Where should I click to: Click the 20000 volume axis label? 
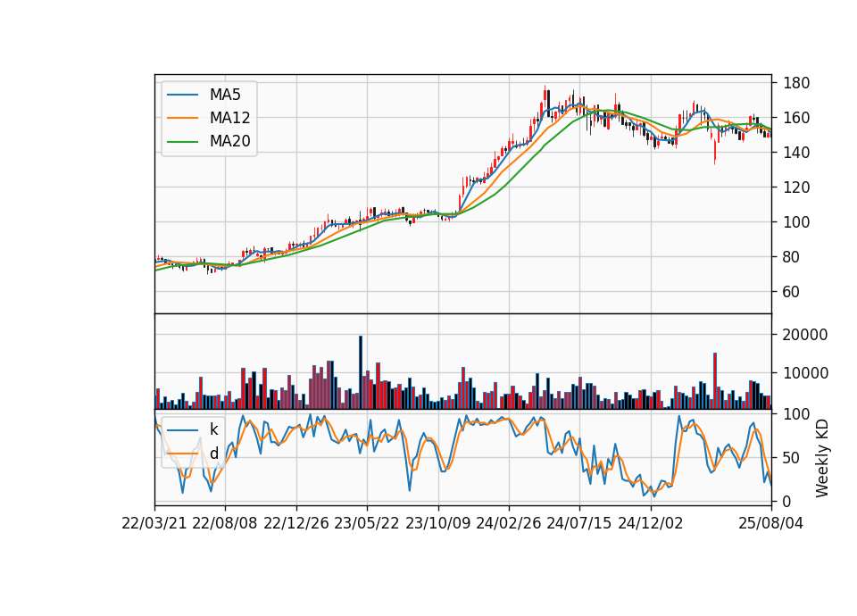tap(805, 335)
